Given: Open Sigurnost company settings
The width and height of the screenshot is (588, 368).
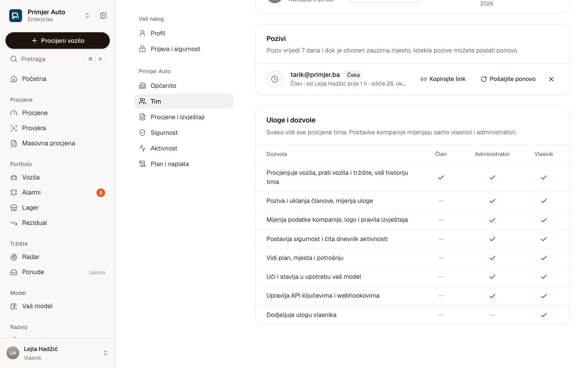Looking at the screenshot, I should [x=184, y=132].
